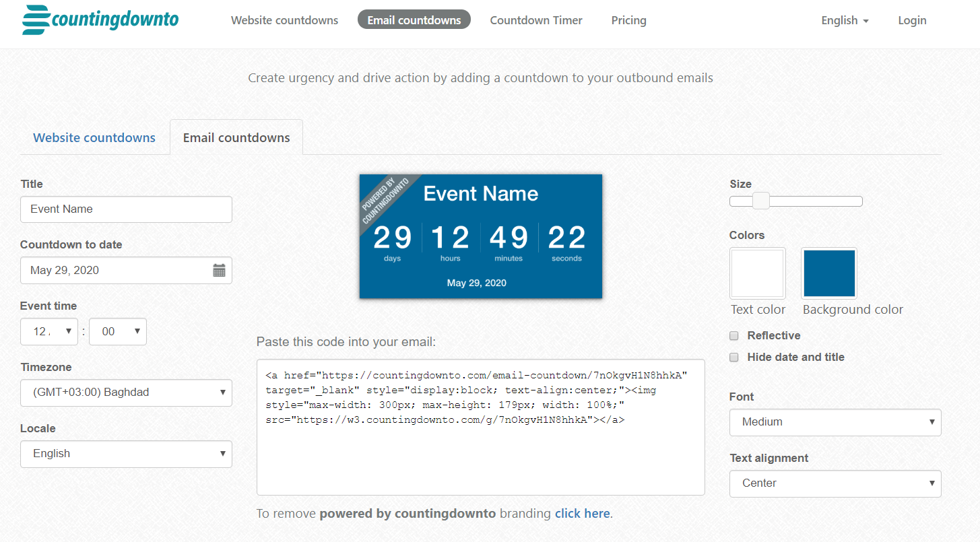Go to Countdown Timer in navigation
Screen dimensions: 980x542
536,20
